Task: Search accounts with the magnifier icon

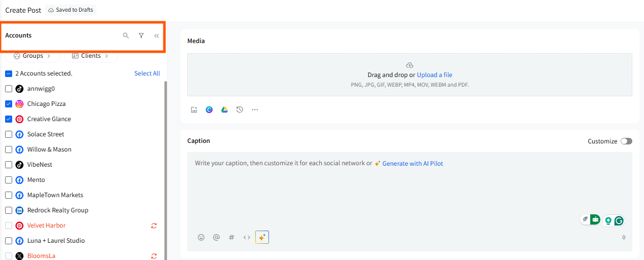Action: point(126,35)
